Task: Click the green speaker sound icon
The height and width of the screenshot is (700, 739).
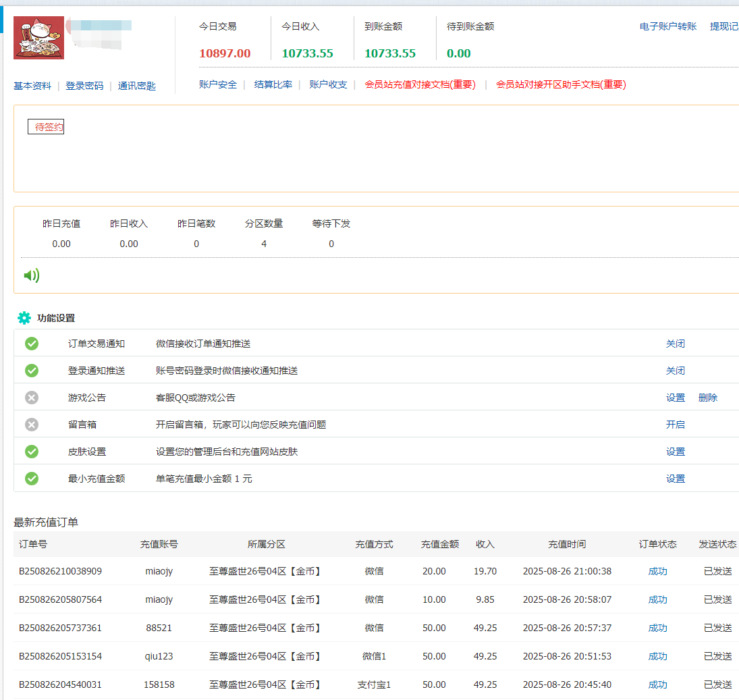Action: pyautogui.click(x=31, y=275)
